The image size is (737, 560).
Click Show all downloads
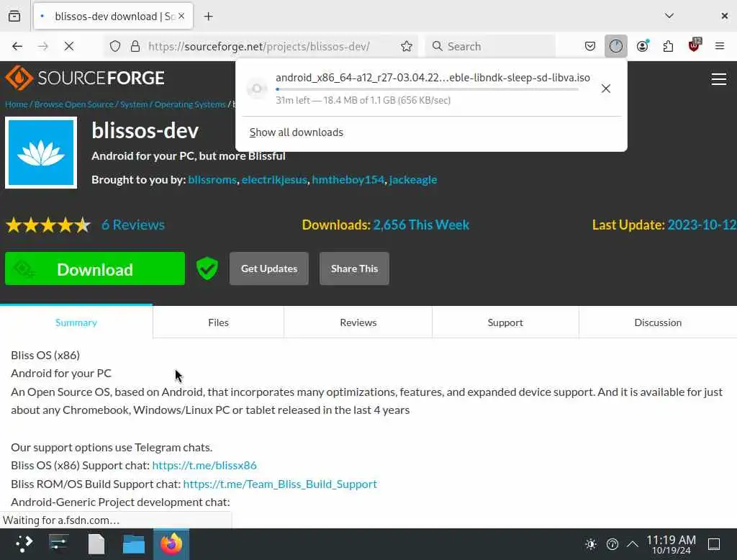(296, 132)
